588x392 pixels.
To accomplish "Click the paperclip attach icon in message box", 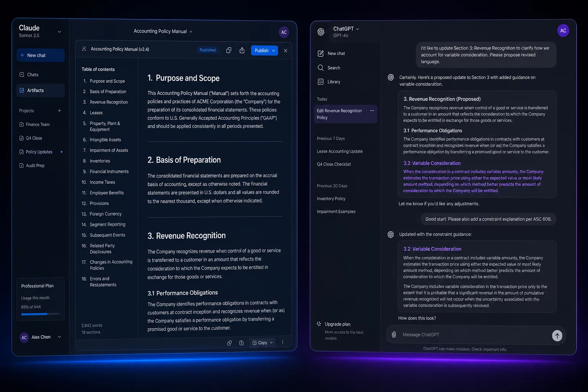I will (394, 335).
